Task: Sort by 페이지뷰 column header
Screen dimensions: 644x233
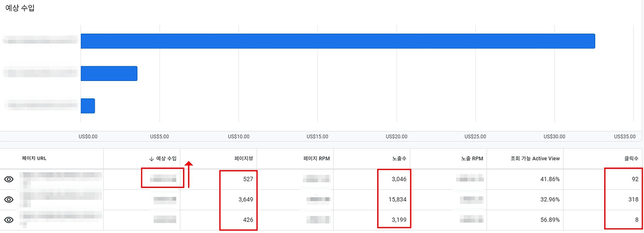Action: 244,159
